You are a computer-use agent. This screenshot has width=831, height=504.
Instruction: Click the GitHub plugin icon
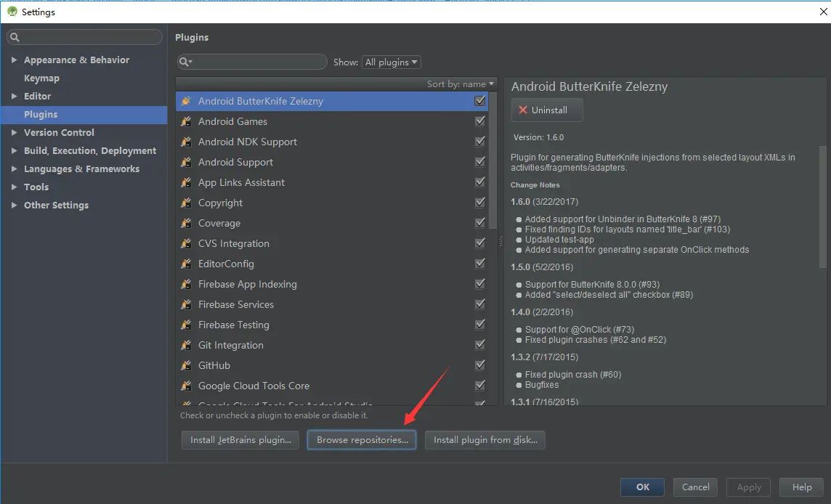186,365
